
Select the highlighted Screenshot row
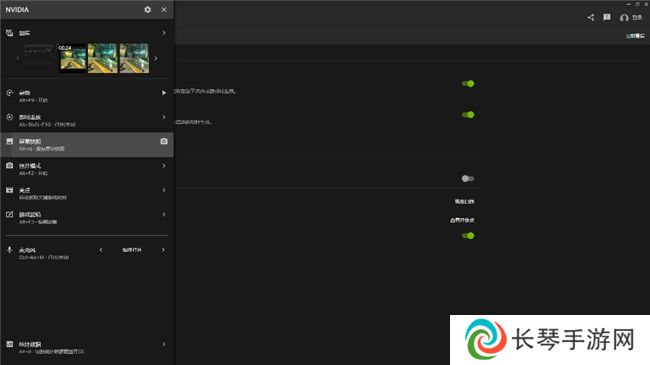87,145
